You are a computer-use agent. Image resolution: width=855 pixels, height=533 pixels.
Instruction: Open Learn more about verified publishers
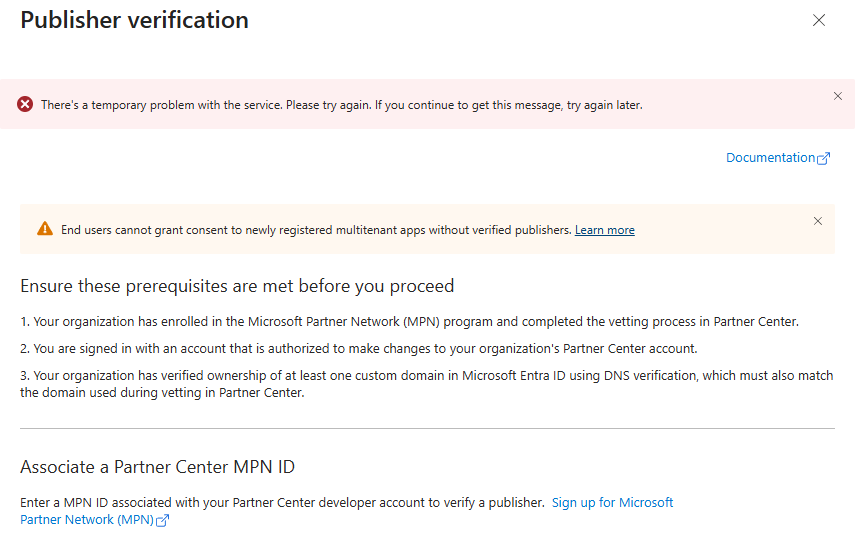605,230
